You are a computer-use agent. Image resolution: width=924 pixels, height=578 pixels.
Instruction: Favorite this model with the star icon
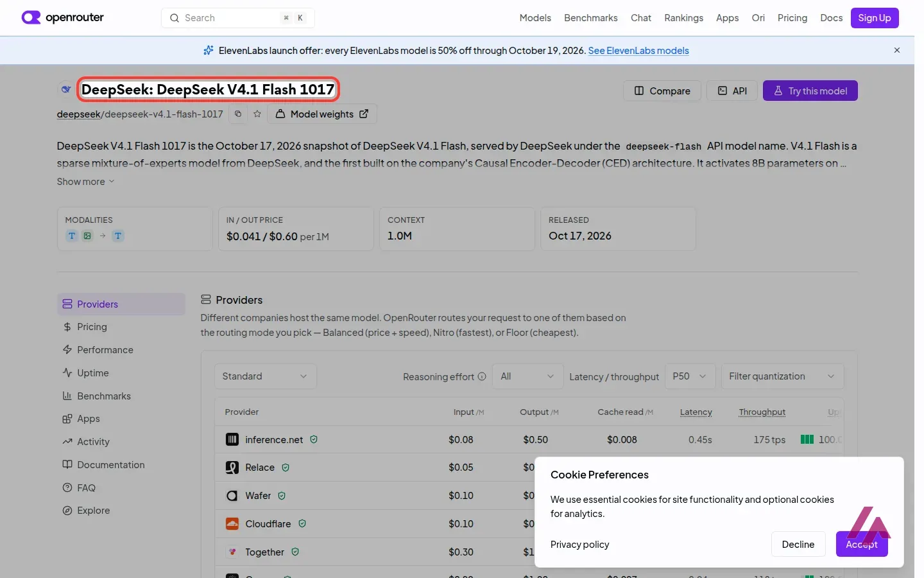tap(257, 114)
